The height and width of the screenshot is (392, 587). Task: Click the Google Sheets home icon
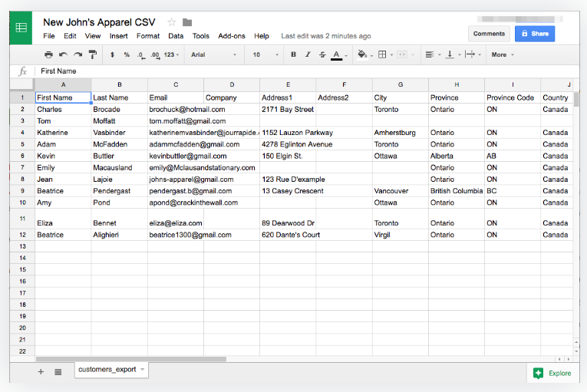(21, 28)
